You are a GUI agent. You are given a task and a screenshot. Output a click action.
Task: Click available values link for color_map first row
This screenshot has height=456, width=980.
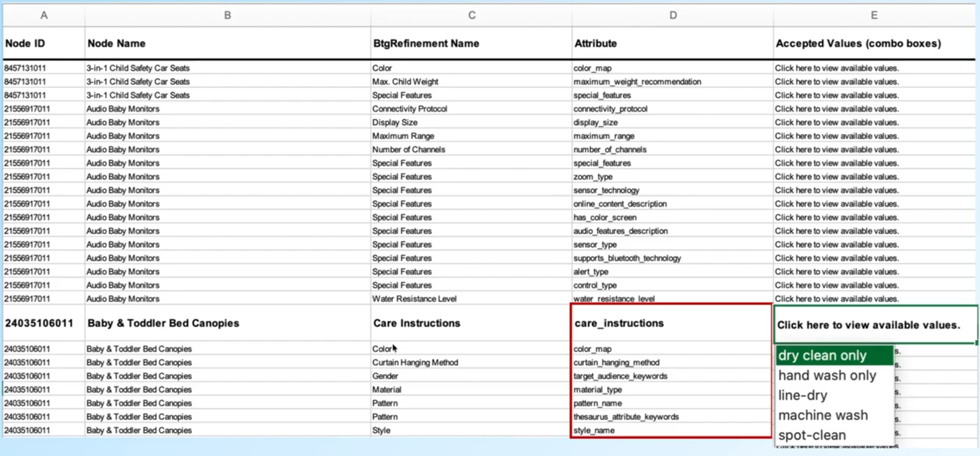[836, 68]
